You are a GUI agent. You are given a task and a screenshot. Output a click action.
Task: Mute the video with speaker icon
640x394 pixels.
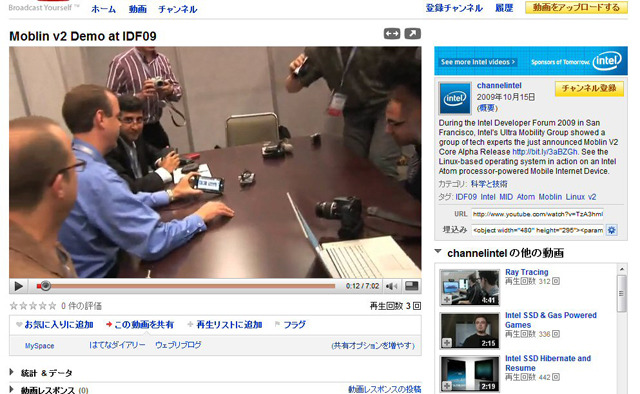[391, 286]
